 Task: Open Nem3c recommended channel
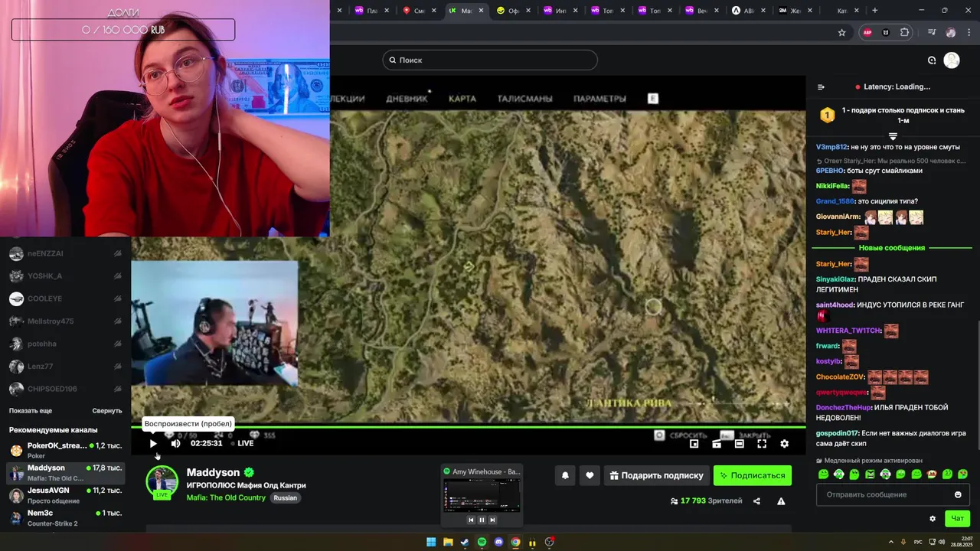coord(66,517)
